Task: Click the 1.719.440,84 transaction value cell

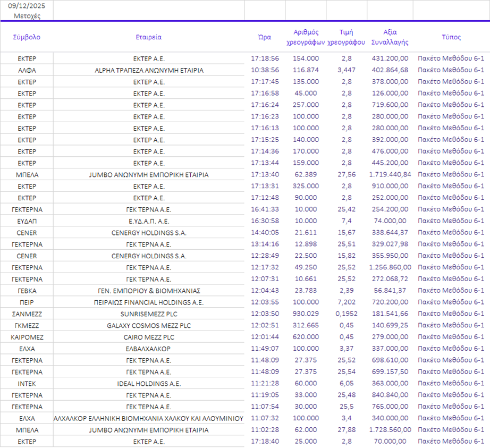Action: [x=390, y=174]
